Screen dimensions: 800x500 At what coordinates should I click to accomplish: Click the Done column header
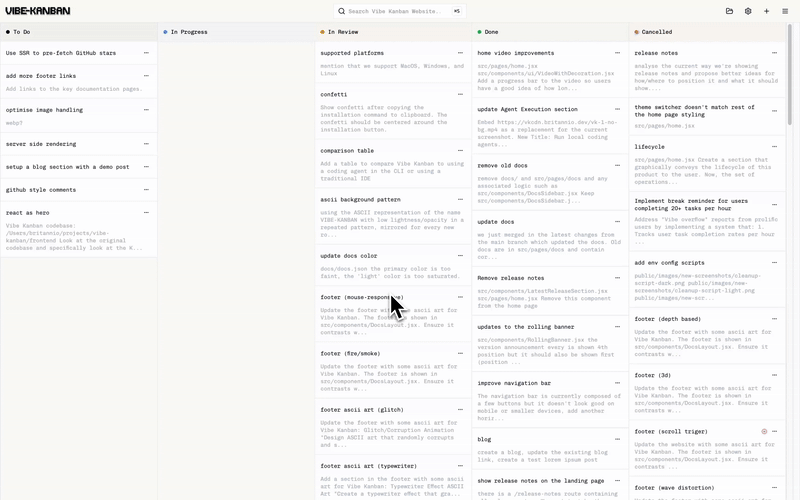pyautogui.click(x=550, y=32)
